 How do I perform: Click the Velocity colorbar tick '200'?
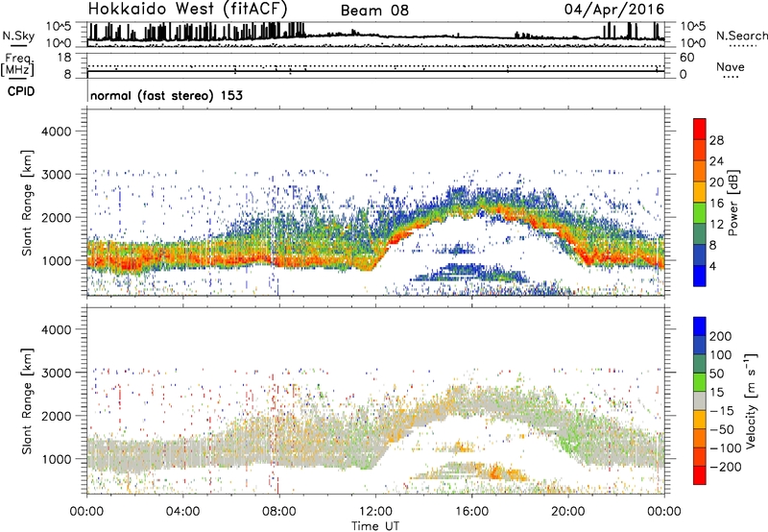(721, 336)
